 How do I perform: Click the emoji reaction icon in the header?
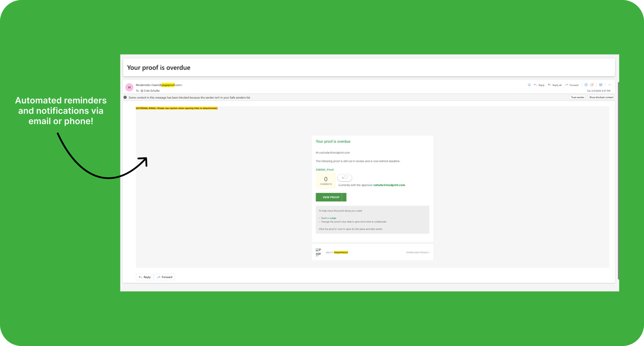coord(529,85)
